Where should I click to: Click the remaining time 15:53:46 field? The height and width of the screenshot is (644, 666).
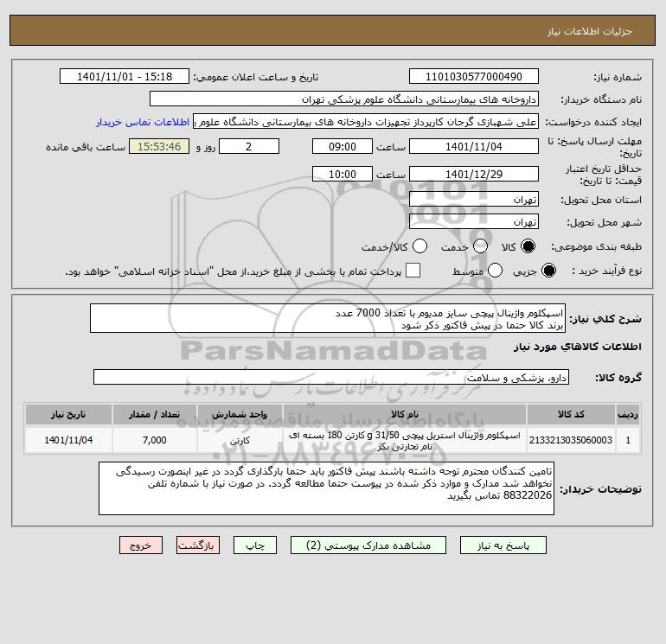click(x=159, y=146)
